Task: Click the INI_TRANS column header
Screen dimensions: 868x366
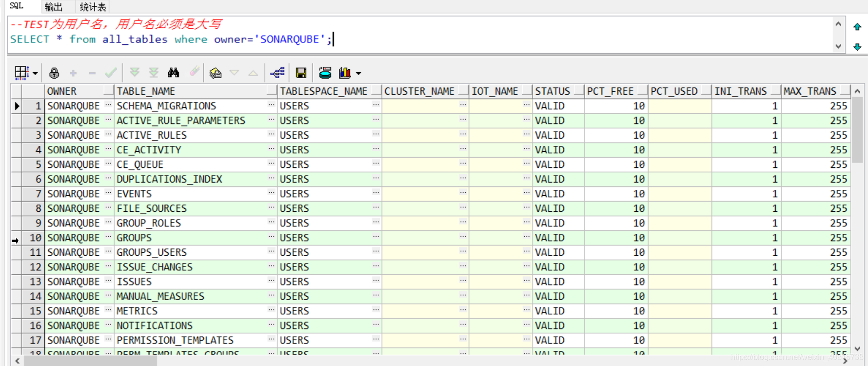Action: (x=747, y=91)
